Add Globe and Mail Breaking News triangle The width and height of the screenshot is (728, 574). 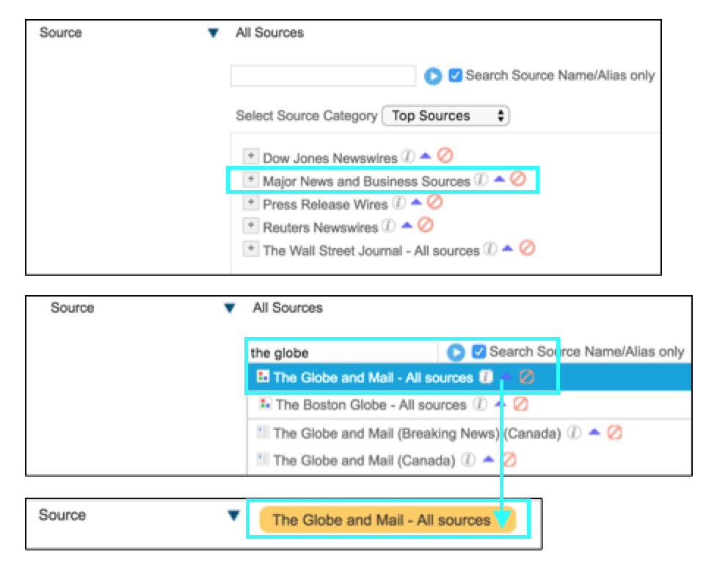point(594,432)
